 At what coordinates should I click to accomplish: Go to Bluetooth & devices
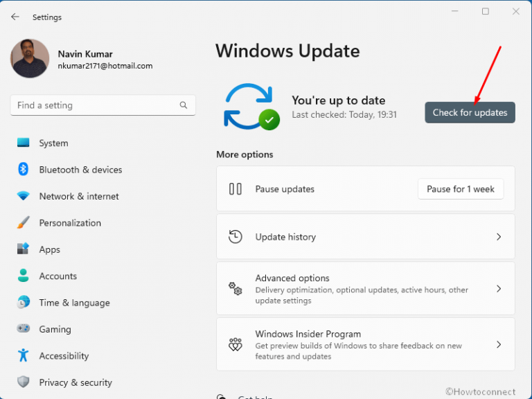(x=80, y=170)
